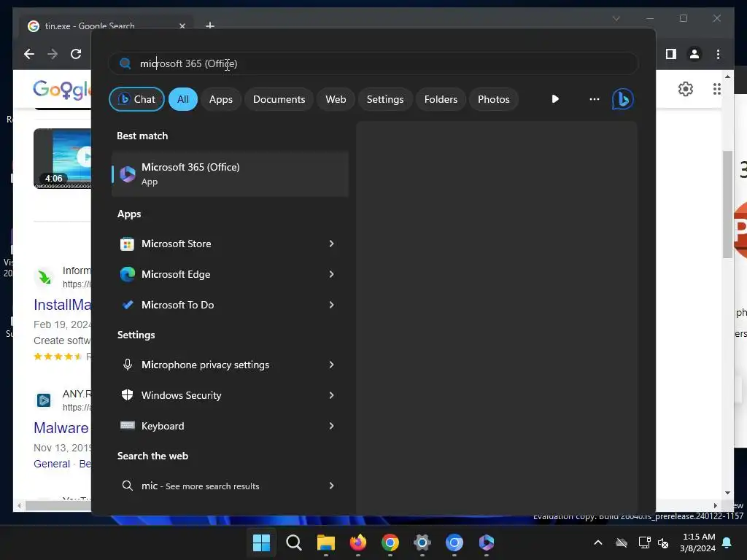Screen dimensions: 747x560
Task: Go back in Chrome
Action: click(x=29, y=54)
